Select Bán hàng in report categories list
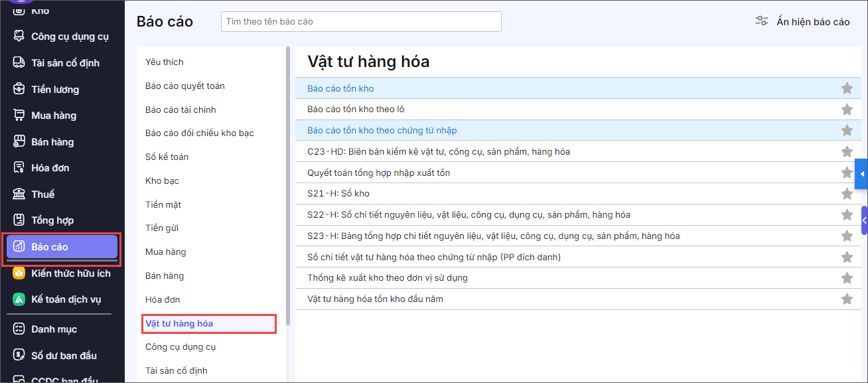 [165, 275]
